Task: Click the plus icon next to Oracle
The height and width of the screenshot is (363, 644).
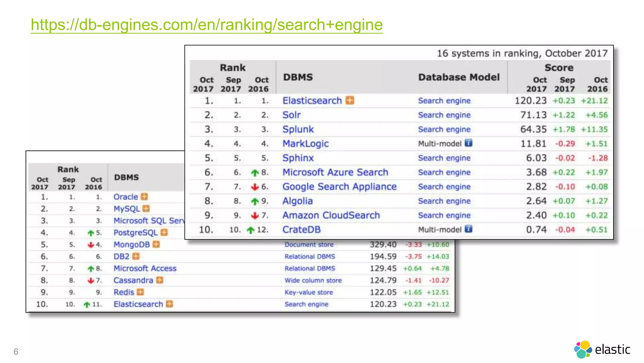Action: point(144,196)
